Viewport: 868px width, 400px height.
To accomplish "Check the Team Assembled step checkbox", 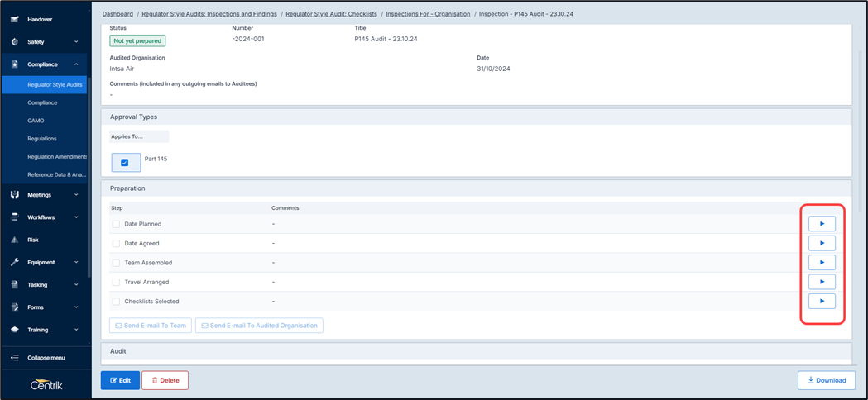I will pos(116,263).
